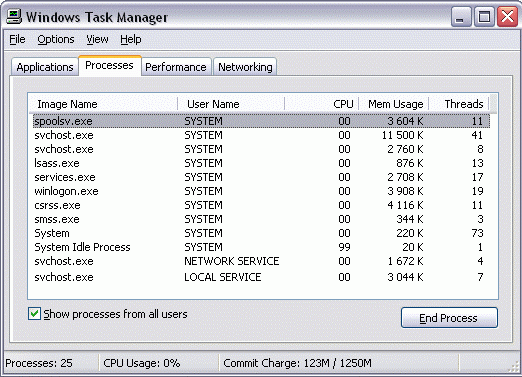Image resolution: width=522 pixels, height=377 pixels.
Task: Click the 876 K memory value
Action: click(x=410, y=163)
